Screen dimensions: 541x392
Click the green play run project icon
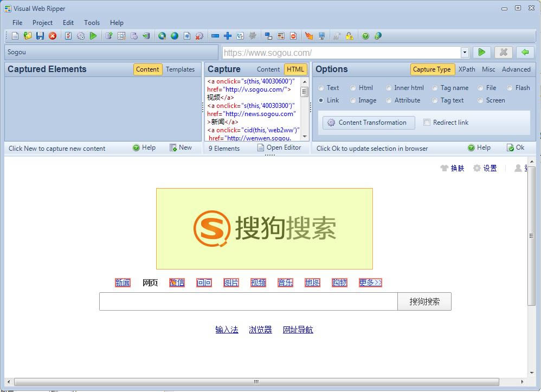(93, 36)
